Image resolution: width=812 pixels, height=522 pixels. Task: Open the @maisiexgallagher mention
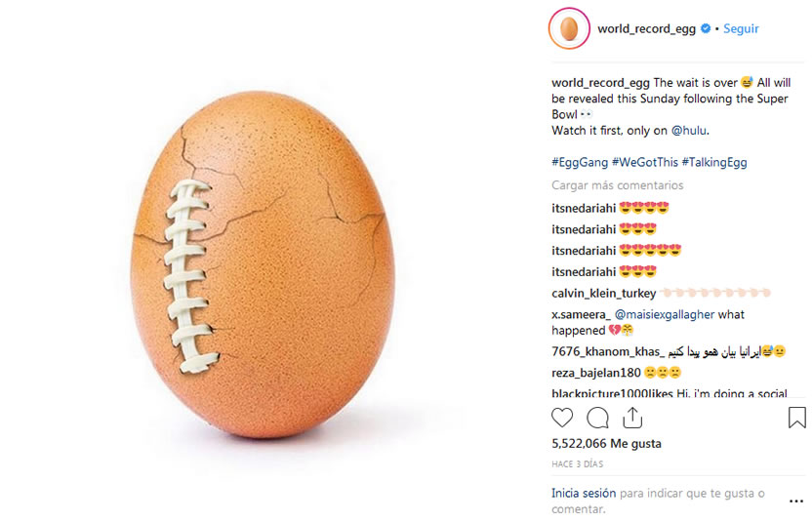[x=665, y=314]
